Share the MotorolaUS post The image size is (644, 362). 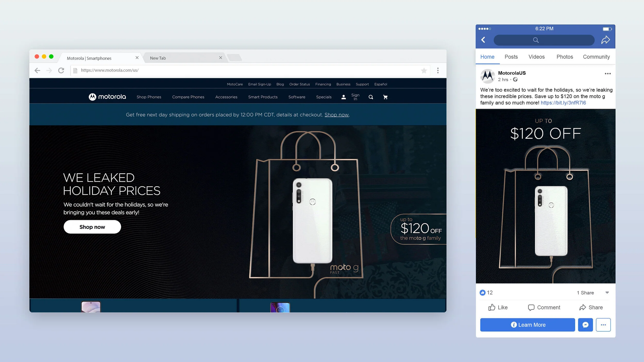pyautogui.click(x=591, y=307)
